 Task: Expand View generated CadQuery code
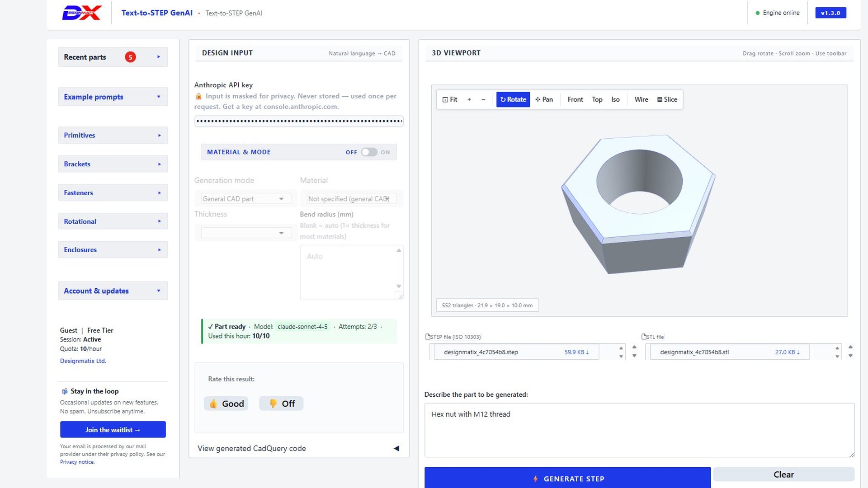(x=299, y=448)
